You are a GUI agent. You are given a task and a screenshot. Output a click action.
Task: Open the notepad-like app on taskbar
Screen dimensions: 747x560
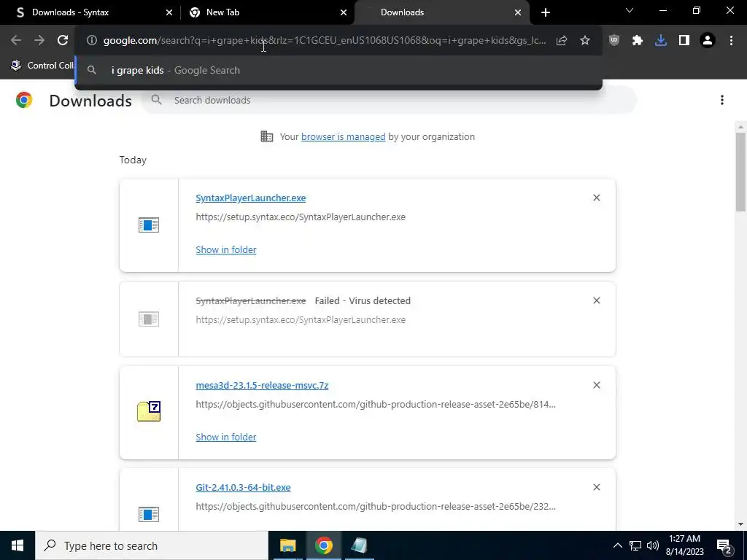click(x=359, y=545)
